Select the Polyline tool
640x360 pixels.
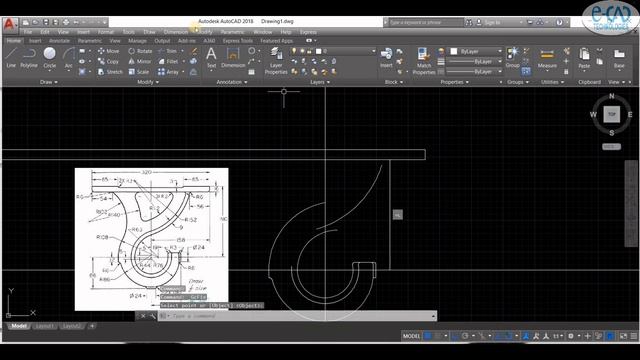[x=29, y=58]
